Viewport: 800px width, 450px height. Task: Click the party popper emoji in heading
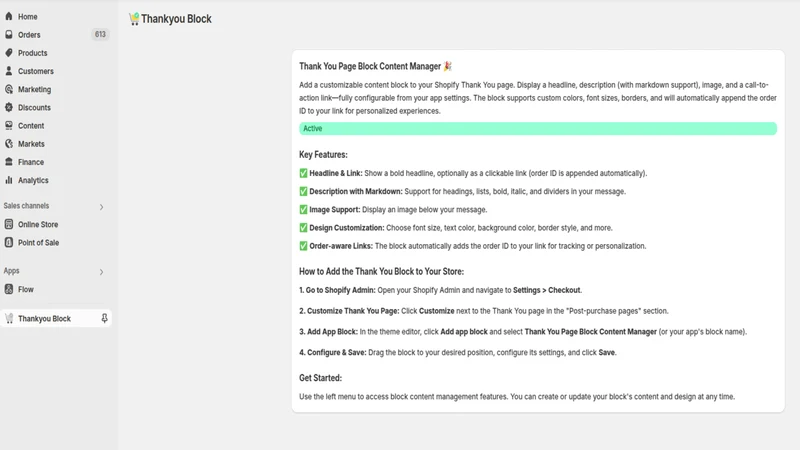click(447, 66)
